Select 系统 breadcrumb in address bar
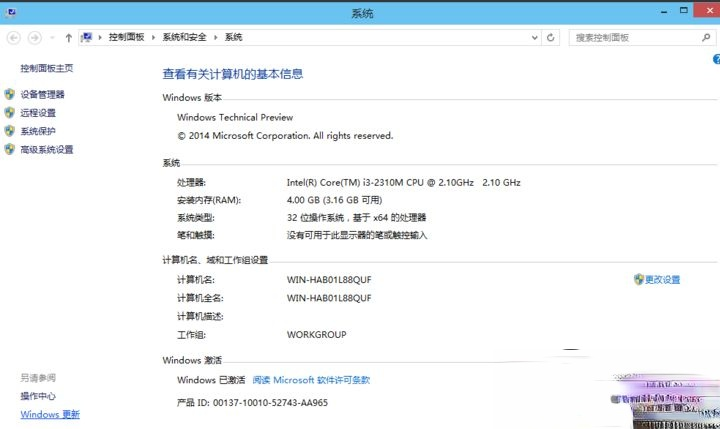 233,37
